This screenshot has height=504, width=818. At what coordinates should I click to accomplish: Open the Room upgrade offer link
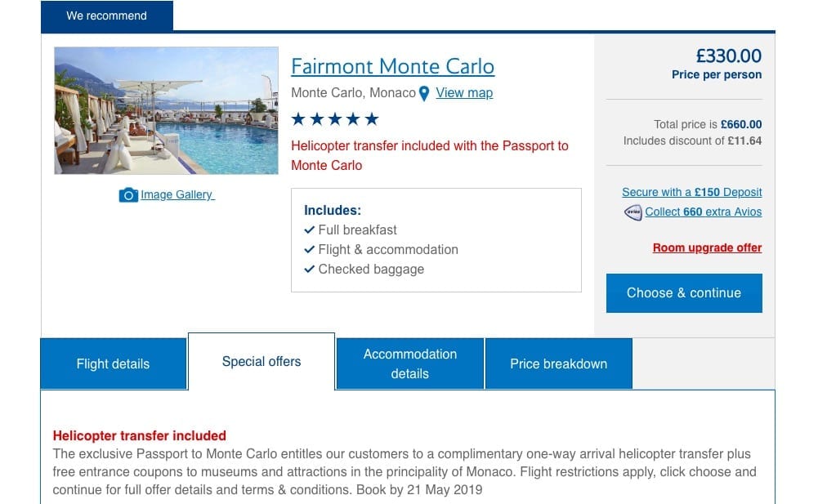point(707,248)
